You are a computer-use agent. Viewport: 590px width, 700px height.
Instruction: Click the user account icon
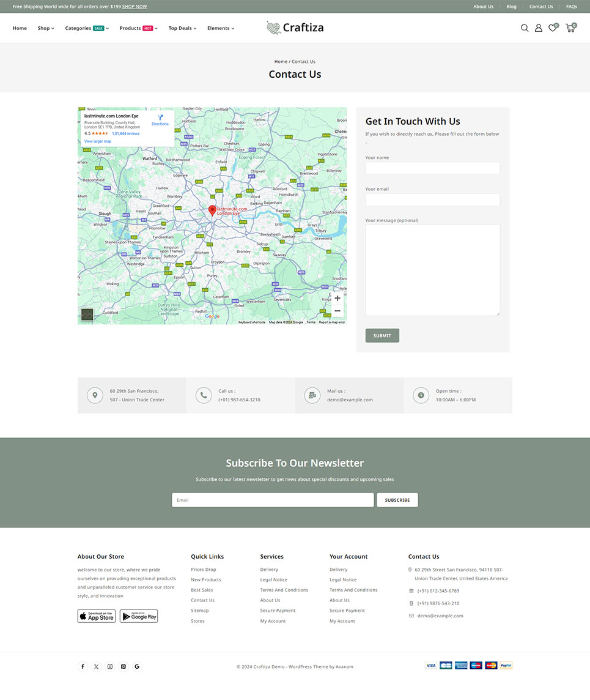pyautogui.click(x=538, y=28)
